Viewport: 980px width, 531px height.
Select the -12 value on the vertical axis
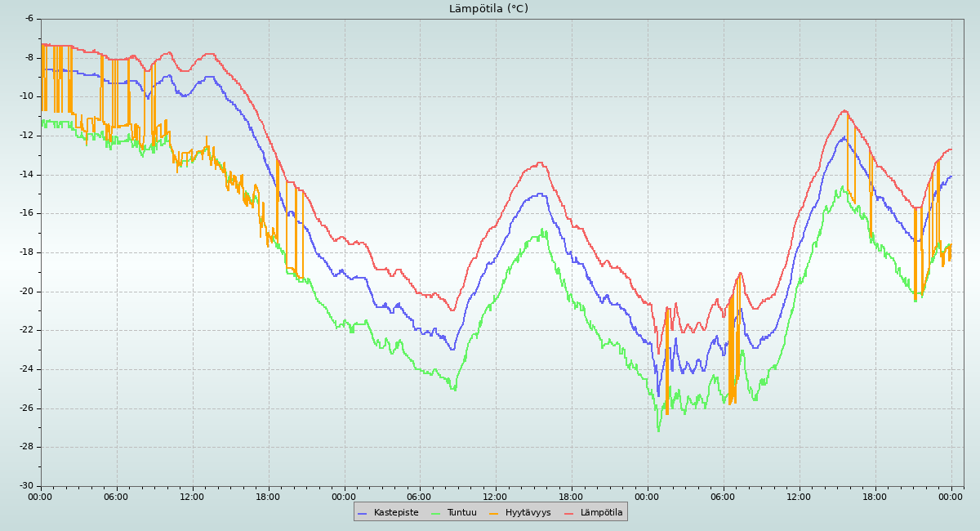(x=26, y=136)
